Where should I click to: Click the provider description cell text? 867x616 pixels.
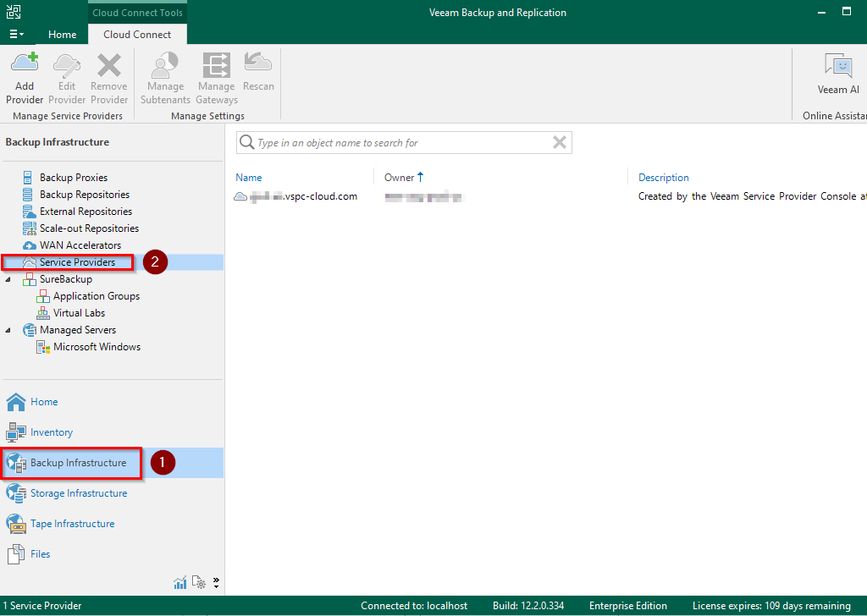752,196
